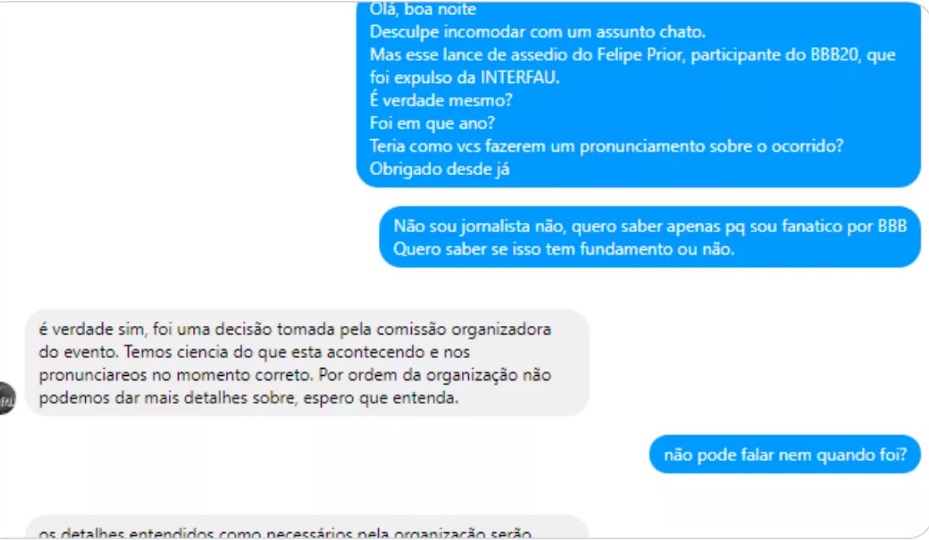This screenshot has height=540, width=929.
Task: Select the 'Teria como vcs fazerem um pronunciamento' line
Action: point(606,146)
